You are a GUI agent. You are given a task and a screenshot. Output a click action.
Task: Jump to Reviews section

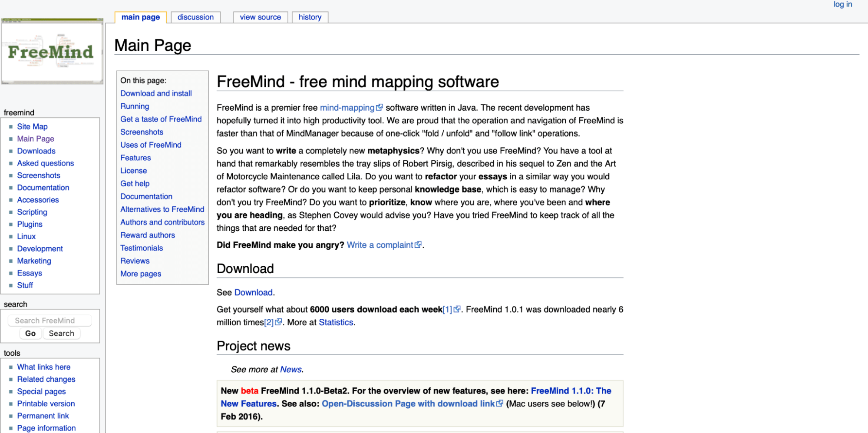click(x=135, y=261)
